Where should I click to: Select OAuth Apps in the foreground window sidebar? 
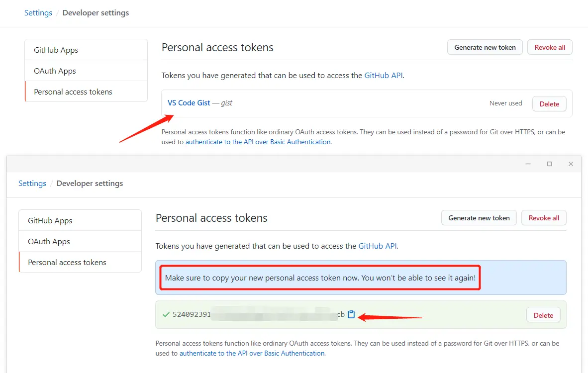(49, 242)
